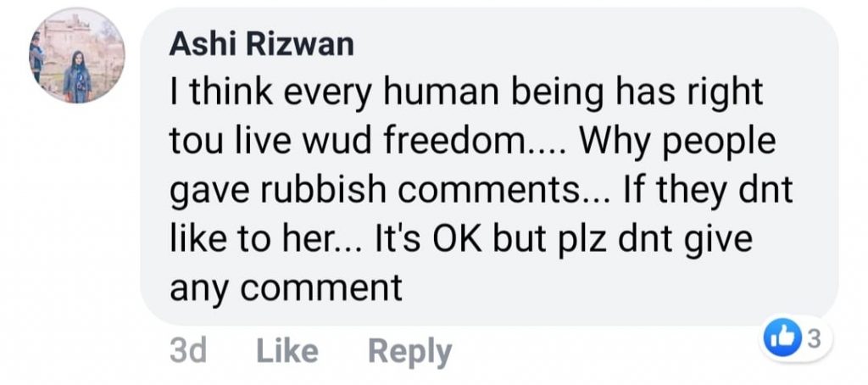Click the person standing in avatar photo
Screen dimensions: 868x385
coord(77,77)
